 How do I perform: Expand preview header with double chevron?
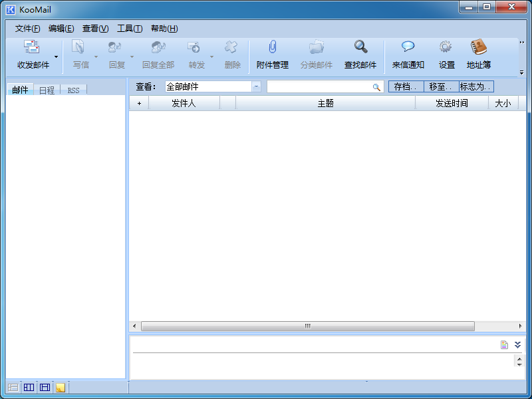[x=517, y=344]
